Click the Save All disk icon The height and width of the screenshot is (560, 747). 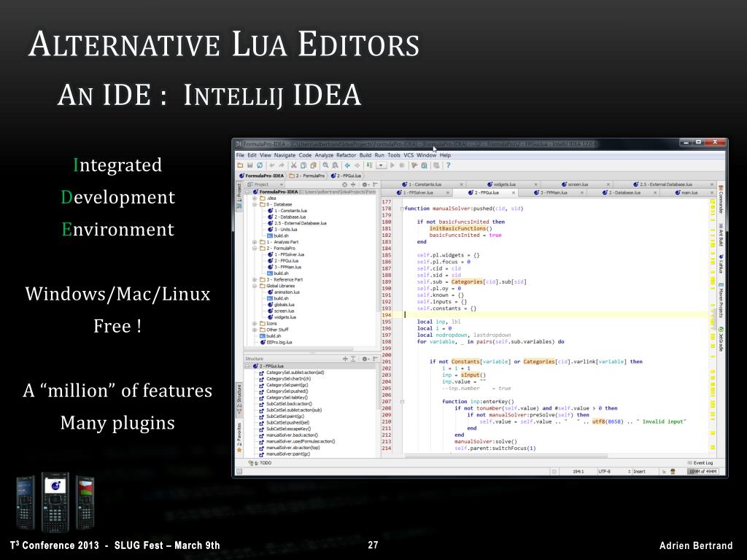(249, 166)
